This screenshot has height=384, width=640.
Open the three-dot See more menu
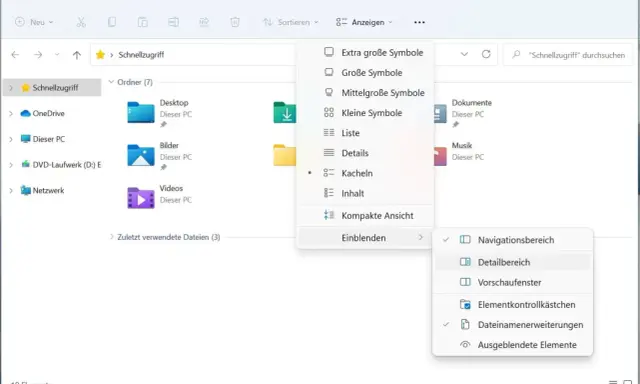(419, 22)
